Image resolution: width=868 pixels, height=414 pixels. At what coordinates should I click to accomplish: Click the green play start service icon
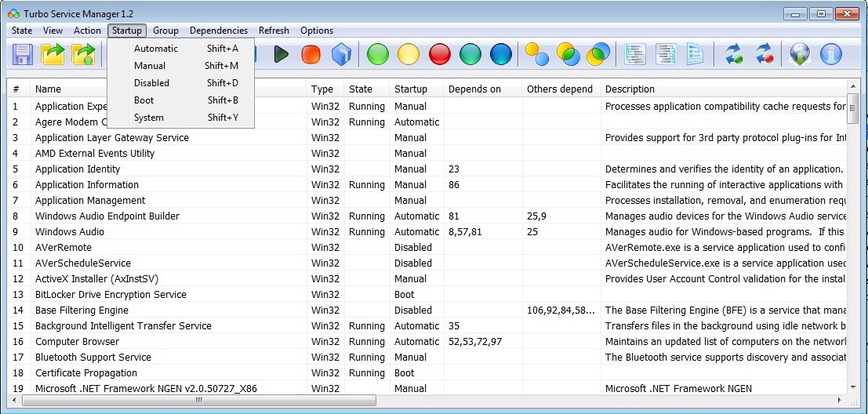pos(281,54)
